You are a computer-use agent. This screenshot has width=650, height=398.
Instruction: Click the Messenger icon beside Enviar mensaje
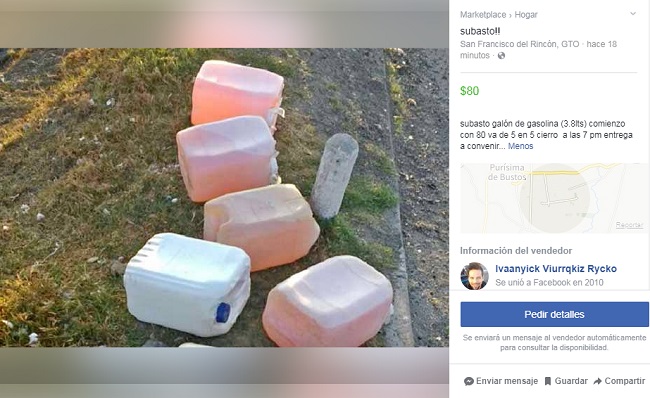(469, 381)
